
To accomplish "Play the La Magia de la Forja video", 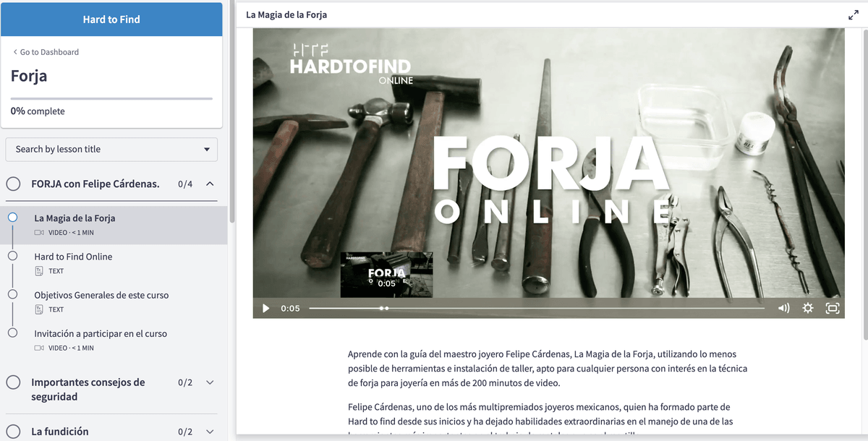I will (265, 308).
